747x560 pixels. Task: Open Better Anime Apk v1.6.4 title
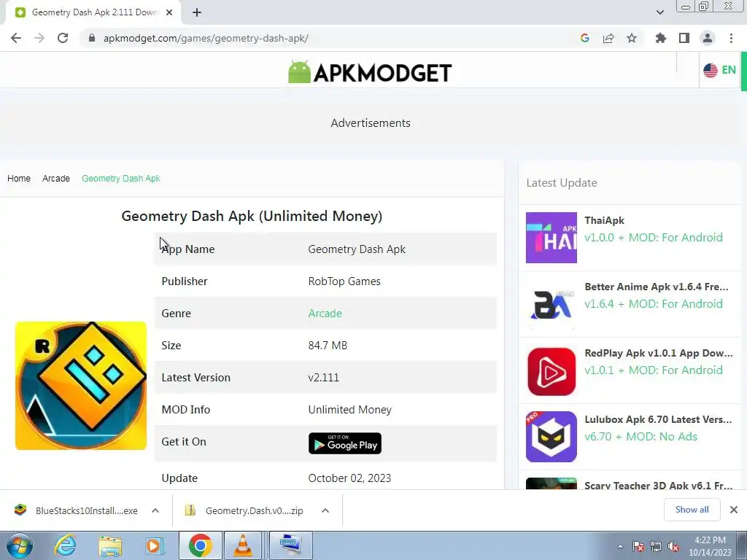(x=657, y=287)
